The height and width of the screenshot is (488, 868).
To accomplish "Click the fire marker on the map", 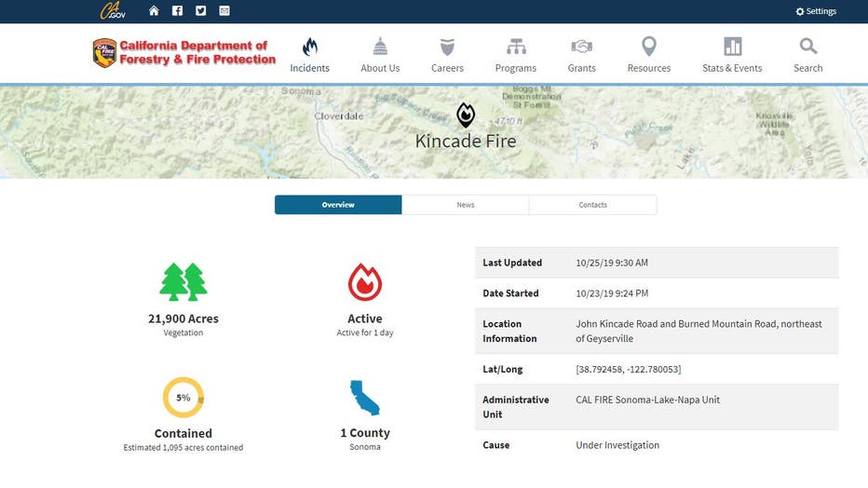I will tap(466, 115).
